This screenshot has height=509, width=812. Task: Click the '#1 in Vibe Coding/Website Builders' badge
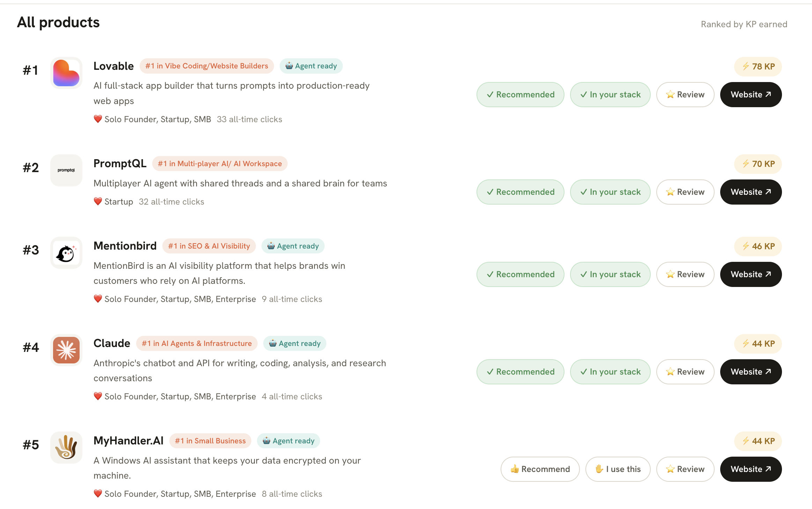pos(207,66)
